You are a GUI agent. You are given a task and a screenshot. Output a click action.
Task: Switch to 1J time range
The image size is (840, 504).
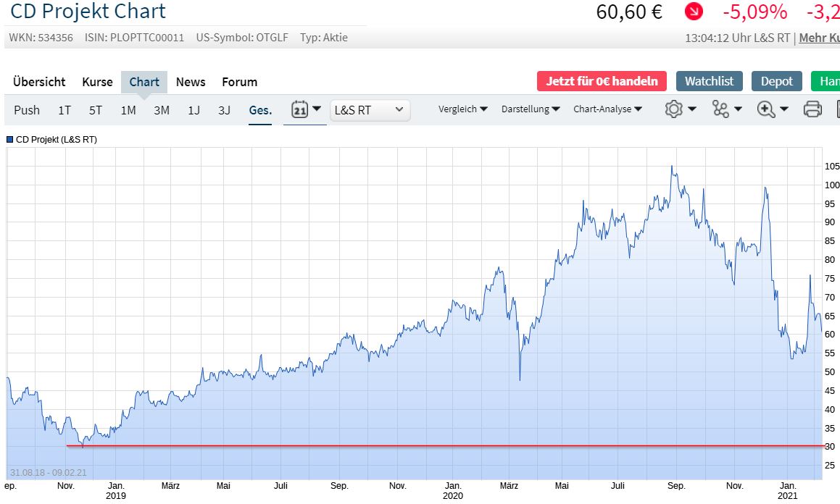(194, 110)
